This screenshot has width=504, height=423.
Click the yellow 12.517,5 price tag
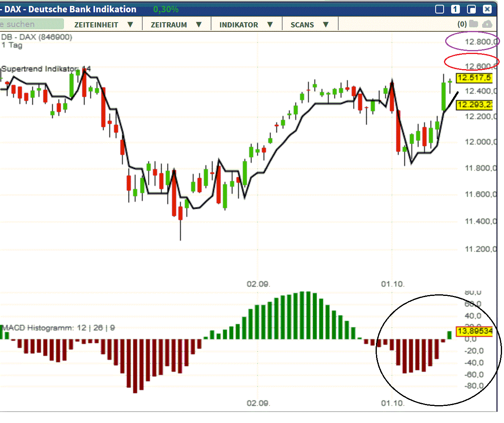pos(474,78)
